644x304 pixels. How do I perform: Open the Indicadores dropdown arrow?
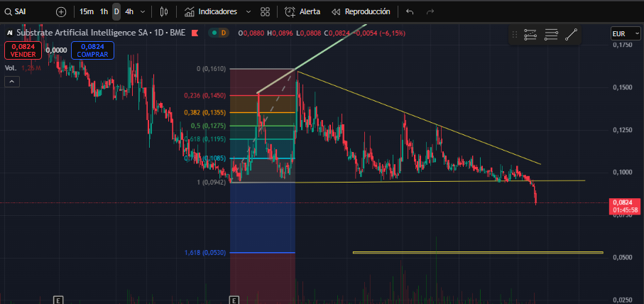(248, 12)
